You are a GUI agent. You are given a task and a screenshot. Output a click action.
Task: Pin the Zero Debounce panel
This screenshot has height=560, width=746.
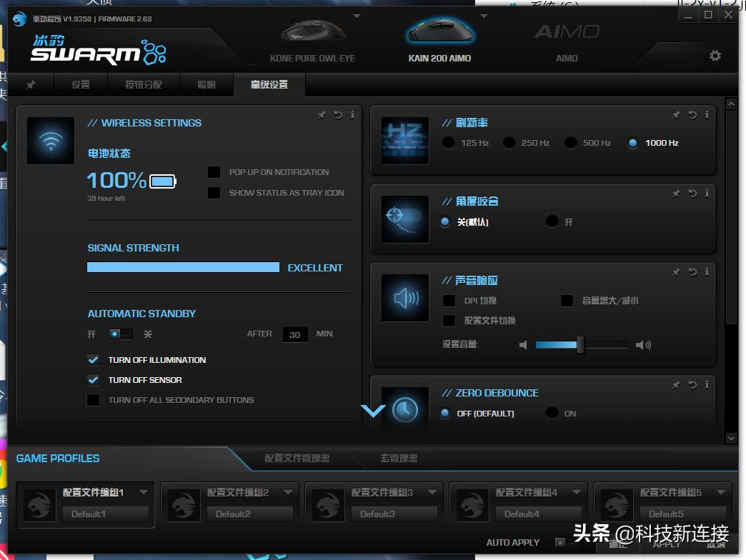pos(676,384)
